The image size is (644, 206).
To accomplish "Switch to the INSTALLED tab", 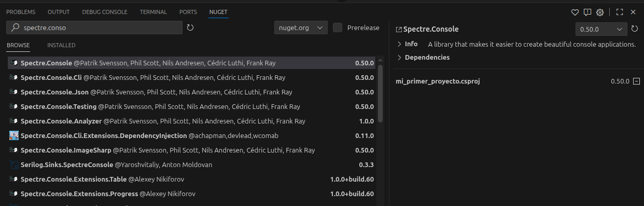I will 61,46.
